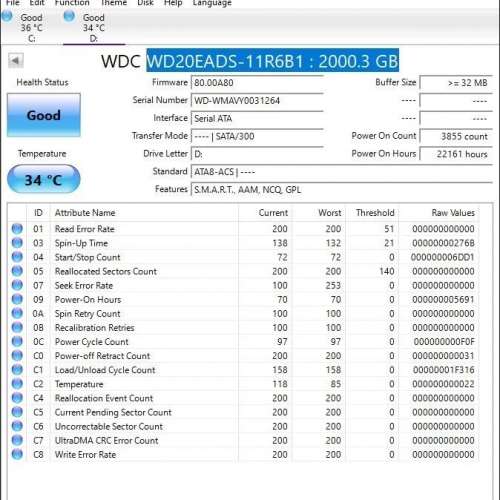Click status icon for Seek Error Rate

point(17,285)
